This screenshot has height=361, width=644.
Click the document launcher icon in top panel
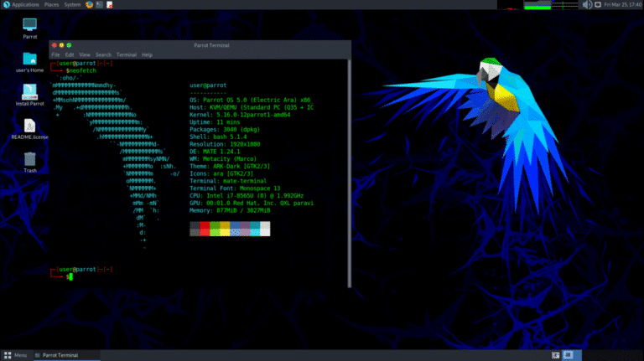click(x=109, y=4)
